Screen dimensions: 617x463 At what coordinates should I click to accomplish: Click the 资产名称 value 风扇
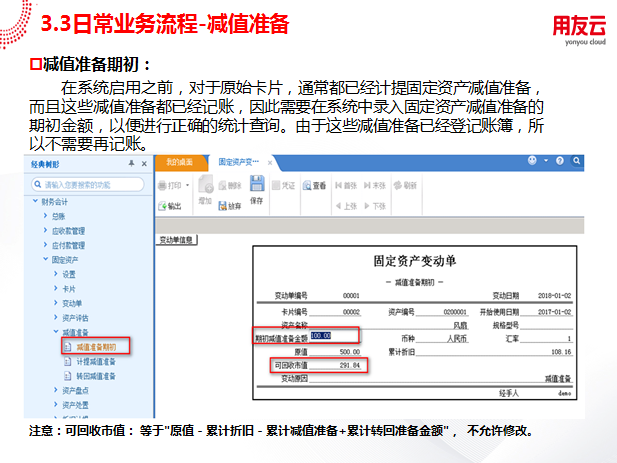pos(460,326)
